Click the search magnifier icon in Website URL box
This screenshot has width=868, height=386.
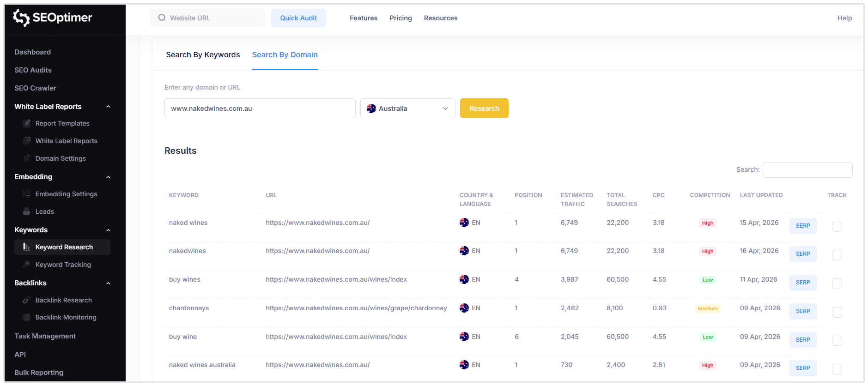click(162, 18)
